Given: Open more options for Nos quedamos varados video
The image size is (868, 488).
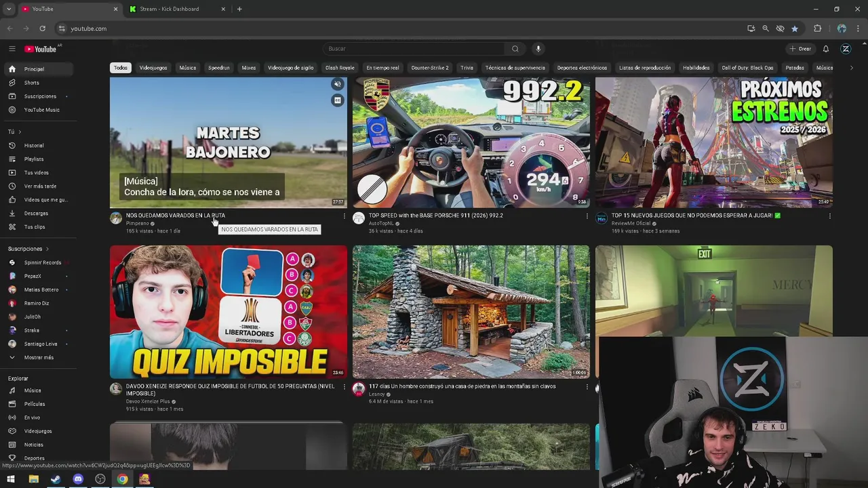Looking at the screenshot, I should click(344, 216).
